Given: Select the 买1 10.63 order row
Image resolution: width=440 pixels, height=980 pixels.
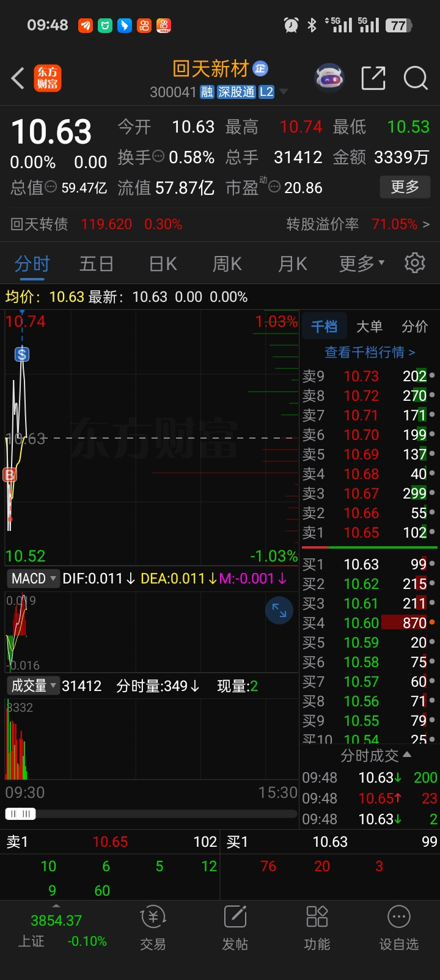Looking at the screenshot, I should tap(369, 564).
